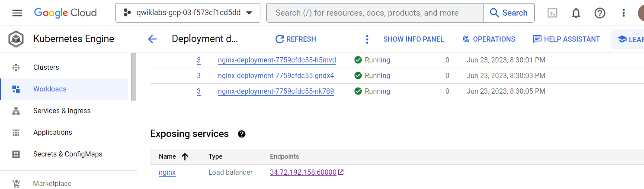Click Running status icon for h5mvd pod
Image resolution: width=644 pixels, height=189 pixels.
358,60
